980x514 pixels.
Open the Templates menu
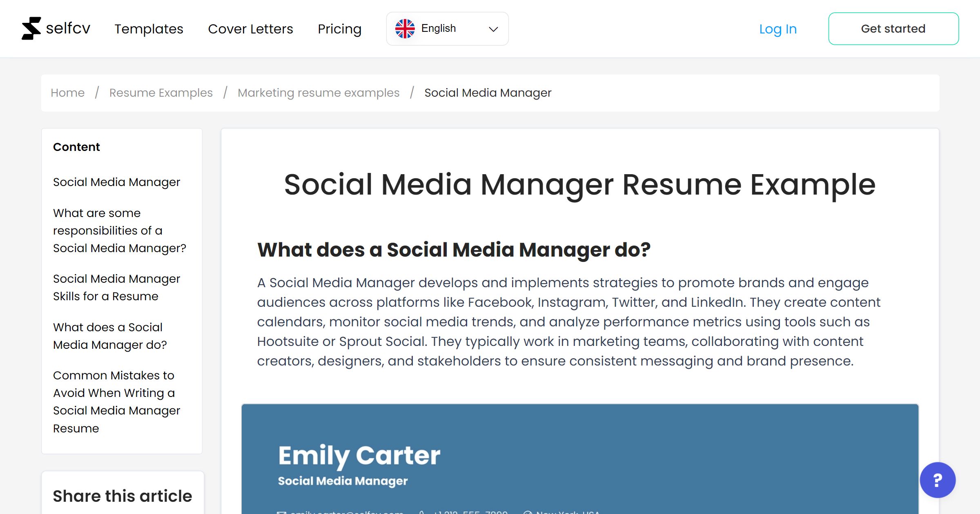[x=149, y=29]
